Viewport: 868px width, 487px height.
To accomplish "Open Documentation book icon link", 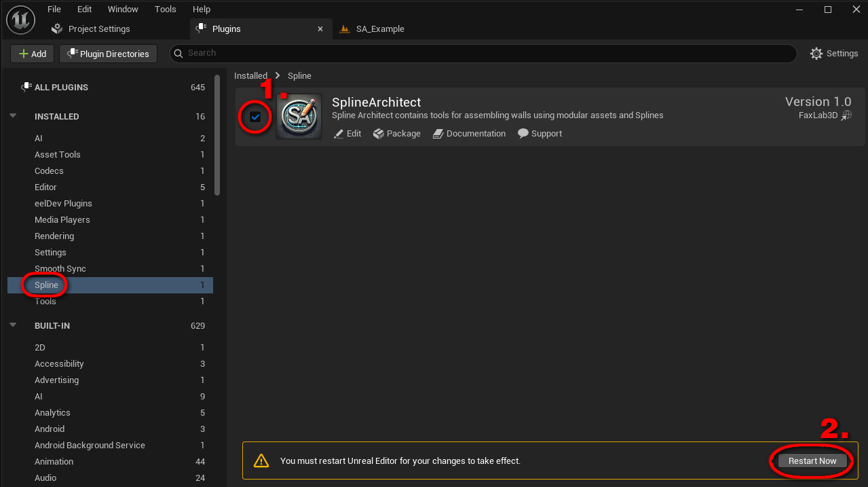I will coord(438,134).
